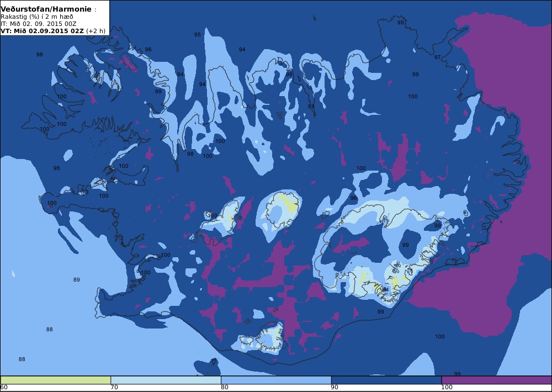Click the "90" label under the color scale

335,388
